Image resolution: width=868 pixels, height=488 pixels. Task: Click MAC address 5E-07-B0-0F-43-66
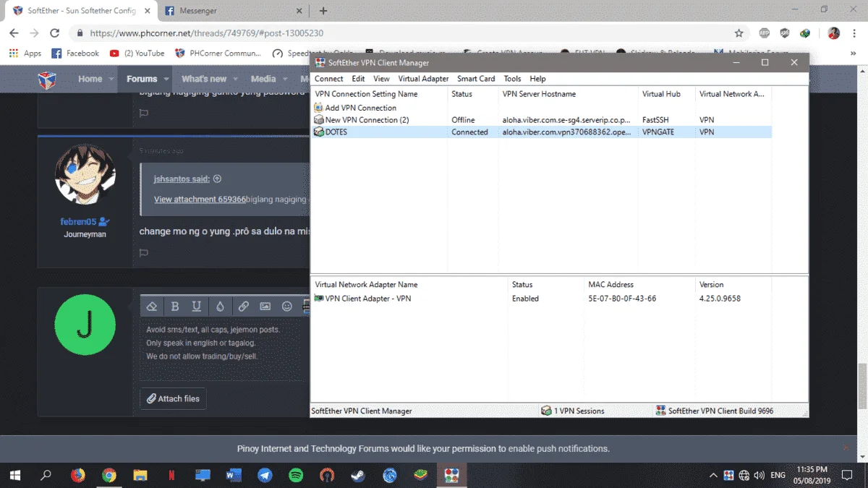[622, 299]
